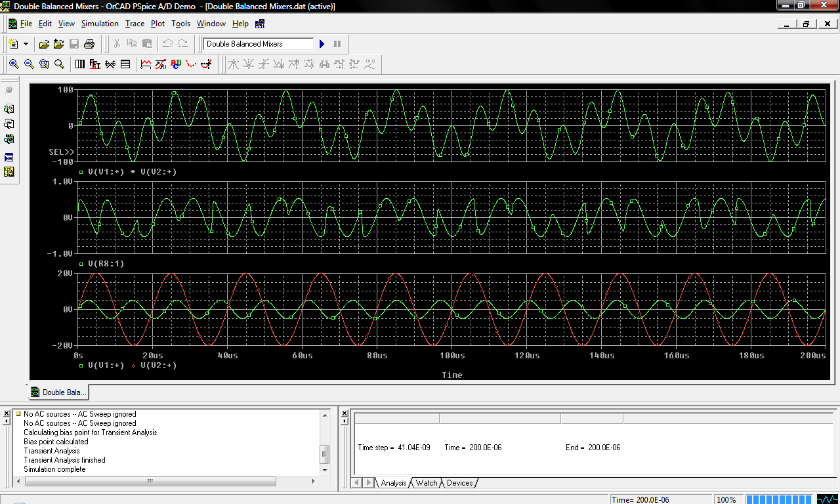Viewport: 840px width, 504px height.
Task: Click the Text Label ABC icon
Action: pyautogui.click(x=176, y=64)
